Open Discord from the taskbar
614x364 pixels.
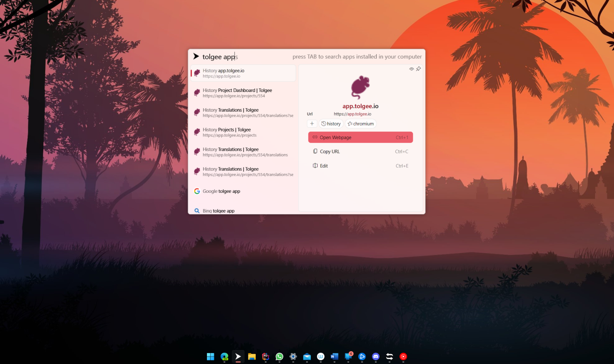pos(376,357)
